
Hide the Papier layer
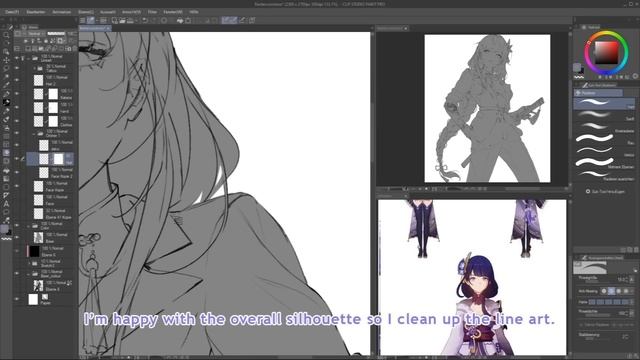pyautogui.click(x=17, y=299)
